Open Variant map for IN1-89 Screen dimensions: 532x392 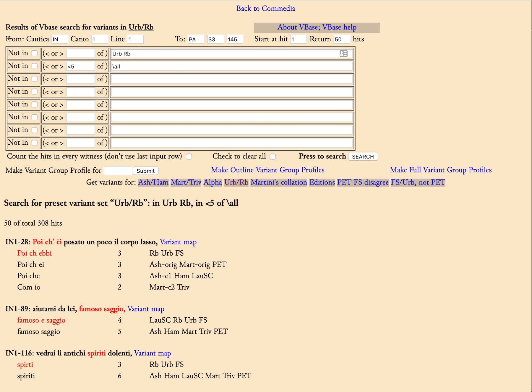pos(146,309)
